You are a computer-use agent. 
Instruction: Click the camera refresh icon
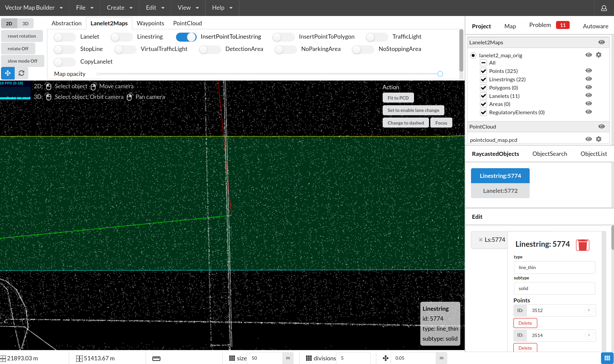click(x=21, y=73)
